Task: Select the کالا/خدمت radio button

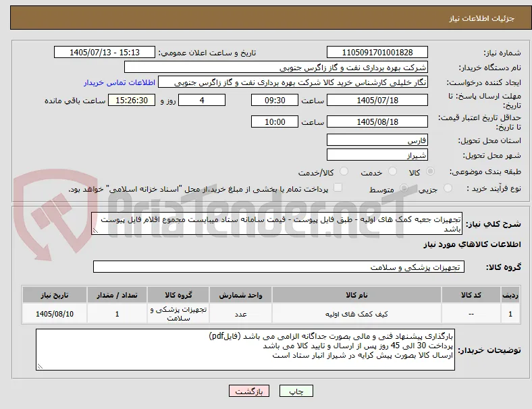Action: (x=344, y=171)
